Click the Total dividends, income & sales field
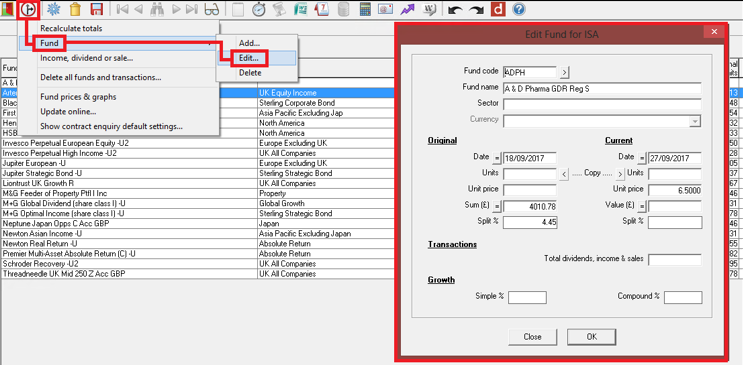 point(675,260)
